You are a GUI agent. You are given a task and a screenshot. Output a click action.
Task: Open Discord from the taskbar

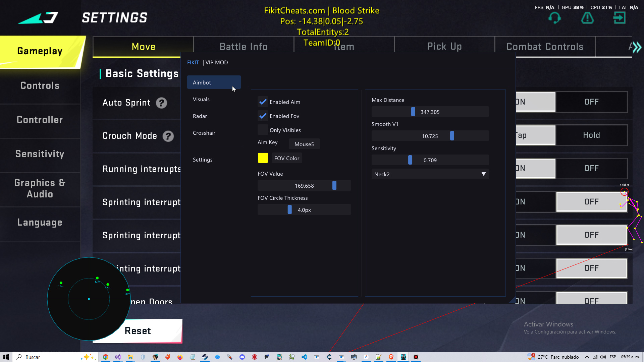(x=242, y=357)
